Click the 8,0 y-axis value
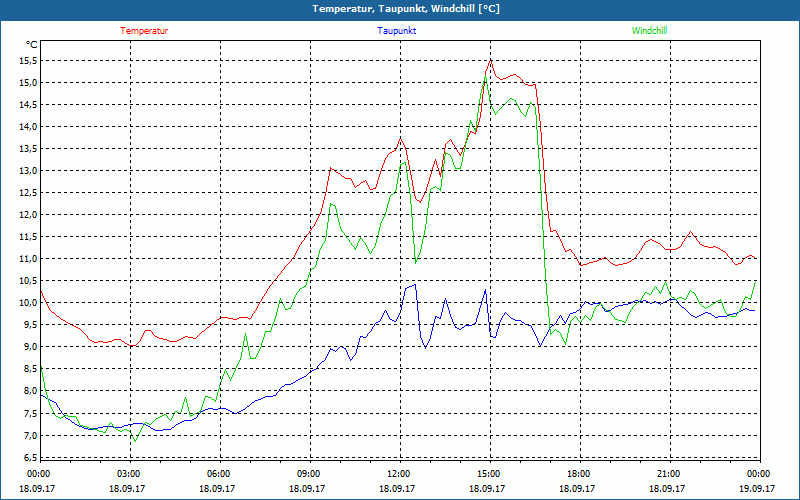 (32, 391)
